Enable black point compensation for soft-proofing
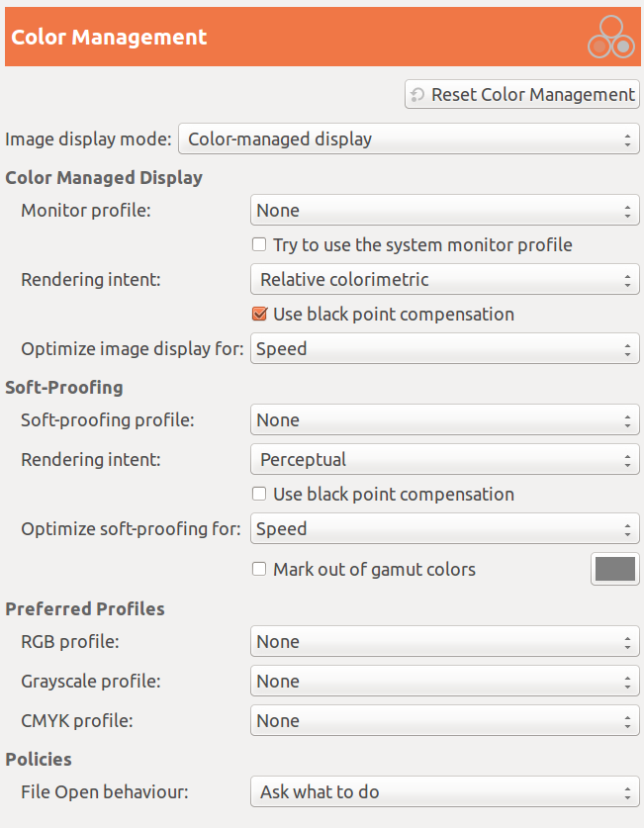 tap(258, 494)
